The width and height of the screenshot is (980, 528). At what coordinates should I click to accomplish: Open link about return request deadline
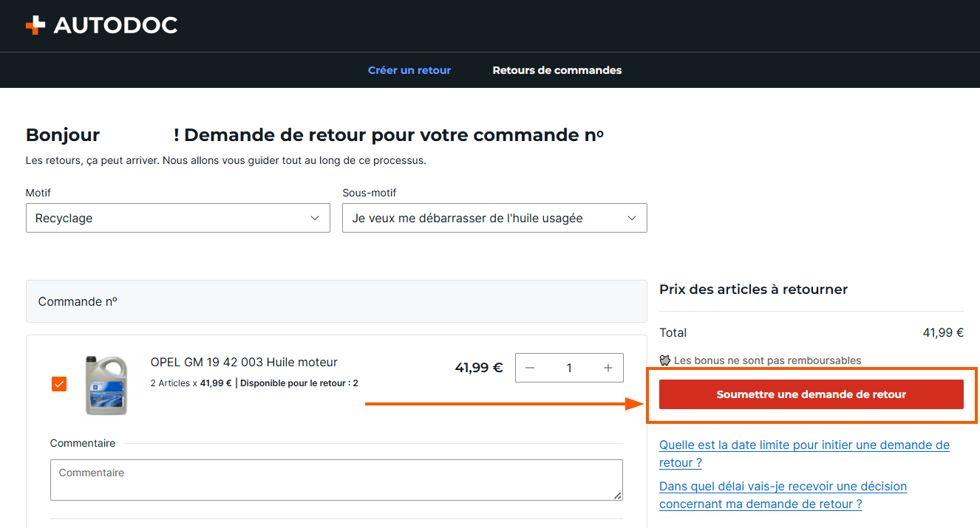[x=804, y=453]
